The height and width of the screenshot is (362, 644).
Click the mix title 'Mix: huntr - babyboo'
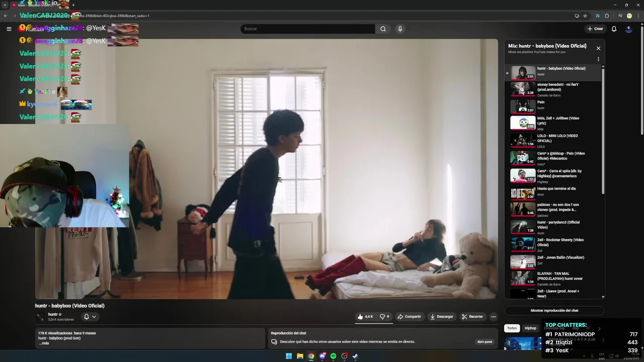(547, 46)
